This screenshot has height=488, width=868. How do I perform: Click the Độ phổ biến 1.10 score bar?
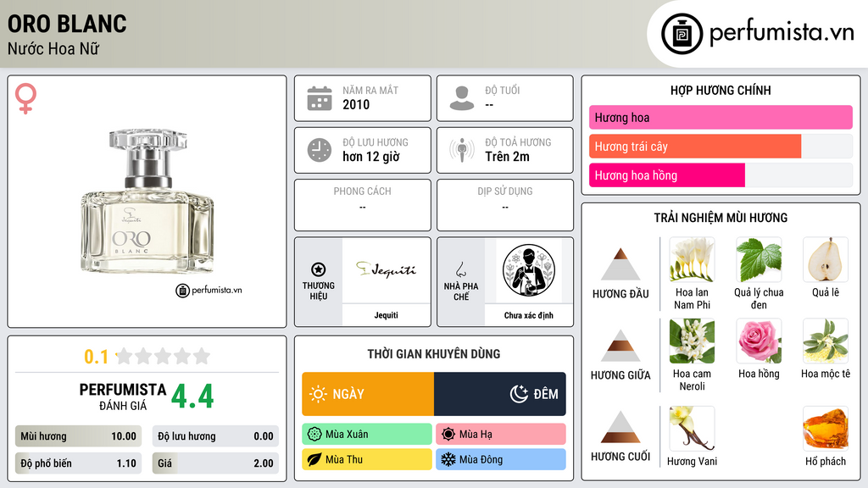pyautogui.click(x=78, y=463)
